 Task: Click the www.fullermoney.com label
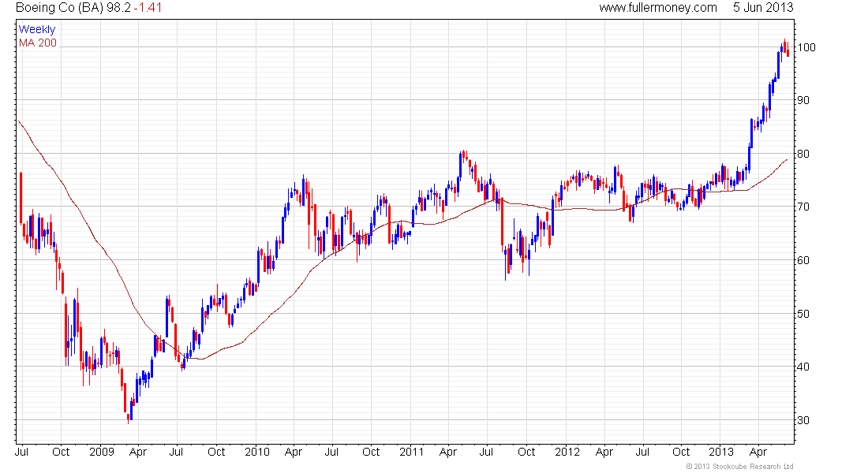[x=657, y=8]
